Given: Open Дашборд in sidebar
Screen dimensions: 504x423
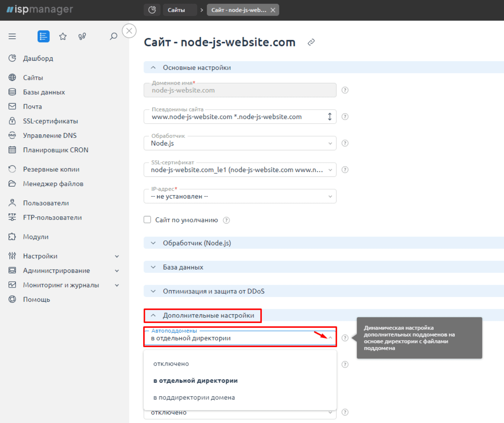Looking at the screenshot, I should (x=38, y=58).
